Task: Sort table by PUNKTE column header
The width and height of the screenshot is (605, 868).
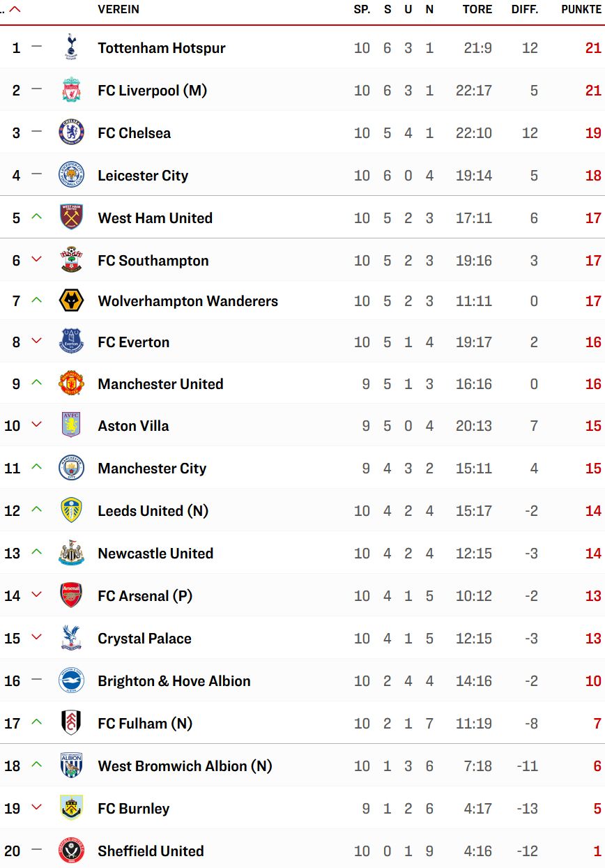Action: coord(581,9)
